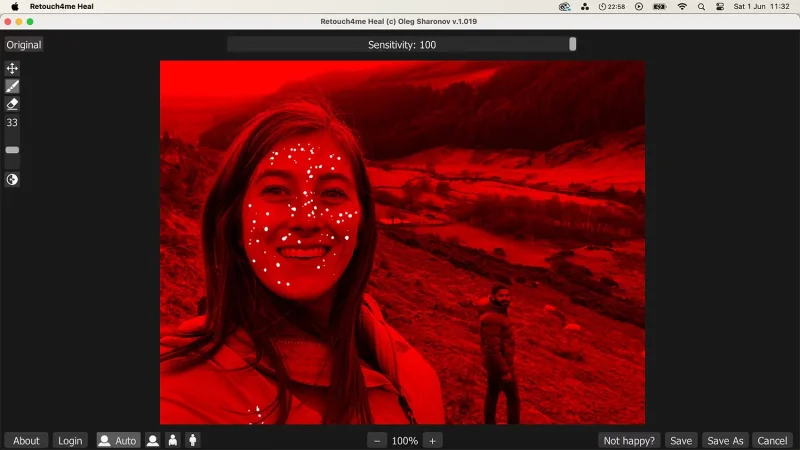
Task: Click the Save As button
Action: point(725,441)
